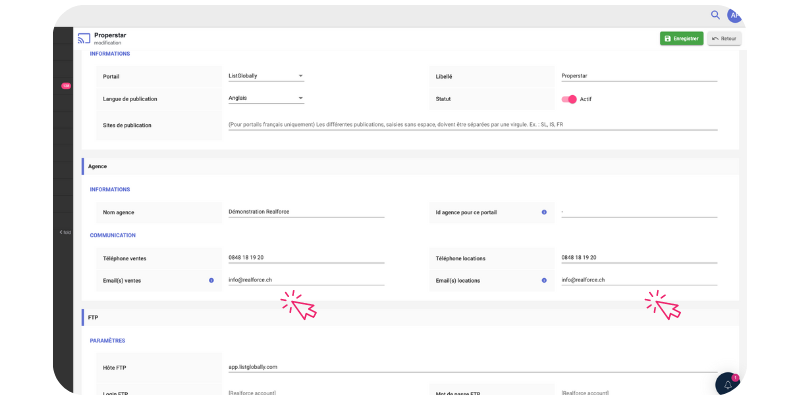Click the pink badge in the sidebar
The width and height of the screenshot is (800, 400).
66,86
